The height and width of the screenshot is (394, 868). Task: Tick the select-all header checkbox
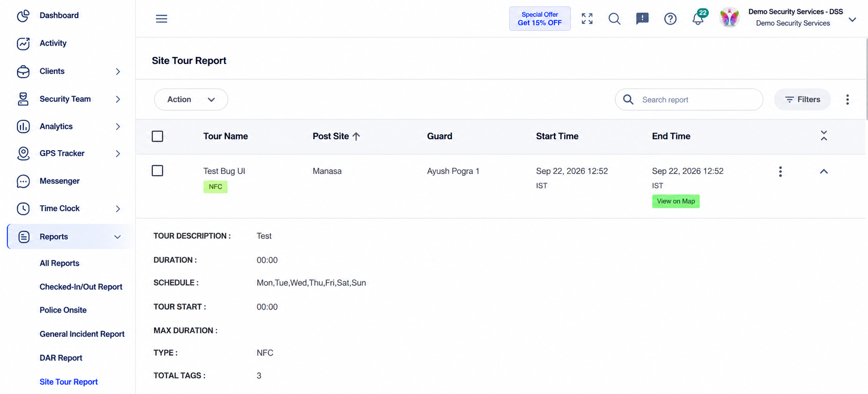click(x=158, y=136)
